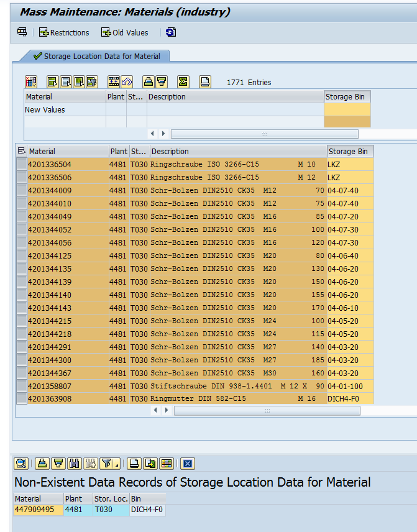Select row of material 4201344009

tap(22, 190)
